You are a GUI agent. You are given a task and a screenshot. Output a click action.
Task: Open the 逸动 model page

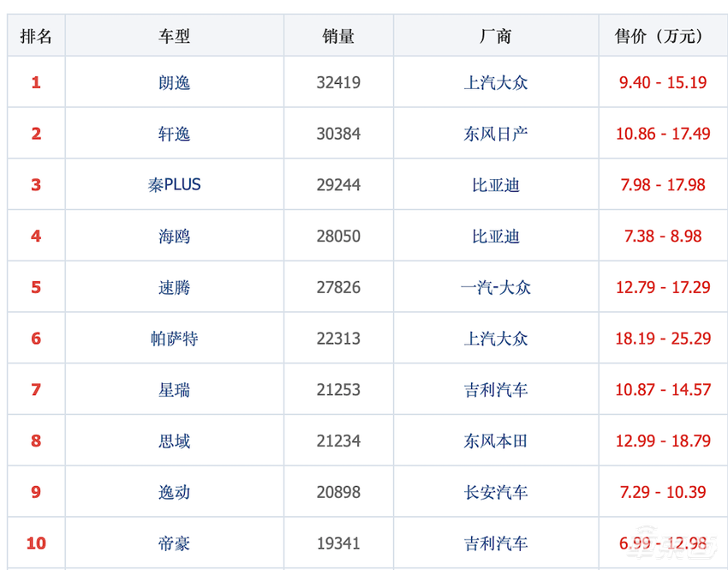point(174,491)
